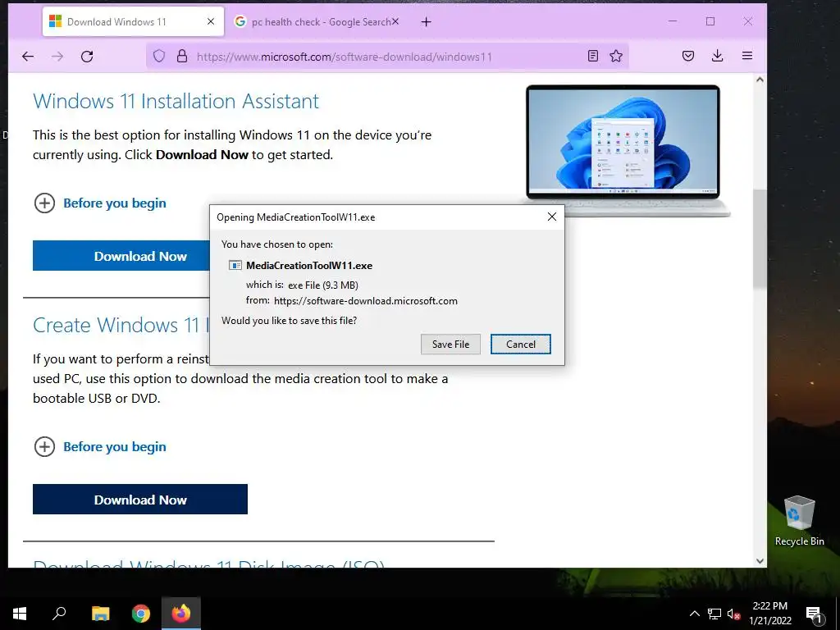Close the Download Windows 11 tab
Screen dimensions: 840x630
[211, 21]
